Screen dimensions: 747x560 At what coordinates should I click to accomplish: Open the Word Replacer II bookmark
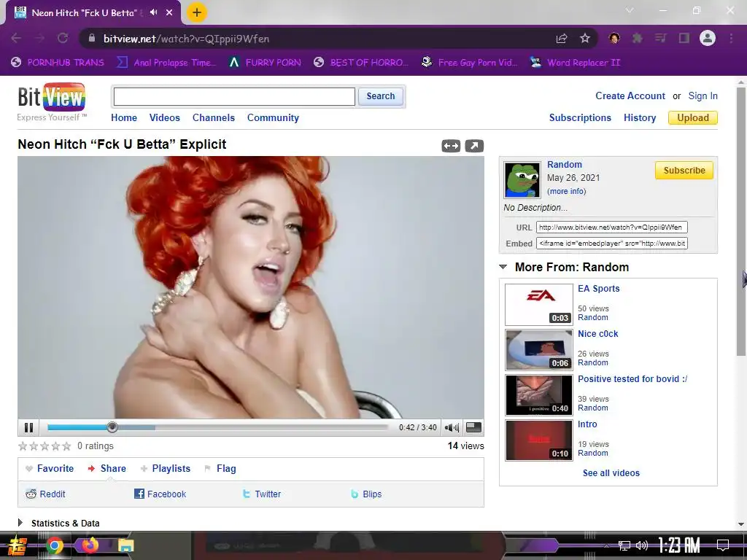575,63
